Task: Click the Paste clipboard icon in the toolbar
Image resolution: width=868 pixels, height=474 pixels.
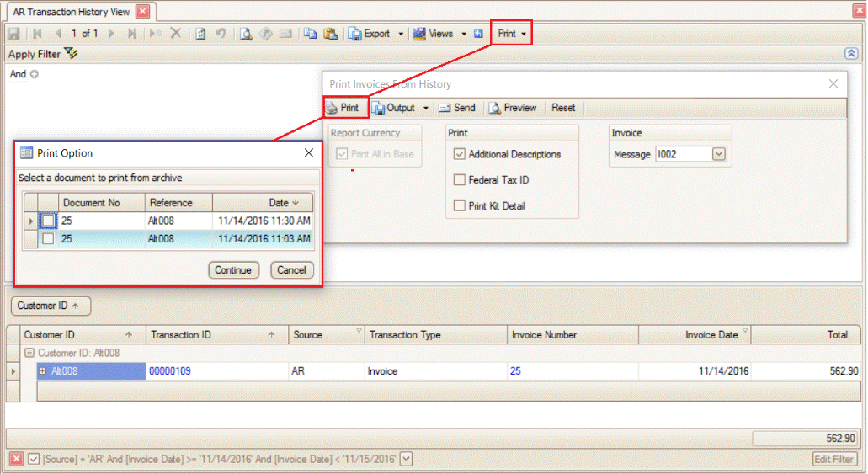Action: (x=331, y=34)
